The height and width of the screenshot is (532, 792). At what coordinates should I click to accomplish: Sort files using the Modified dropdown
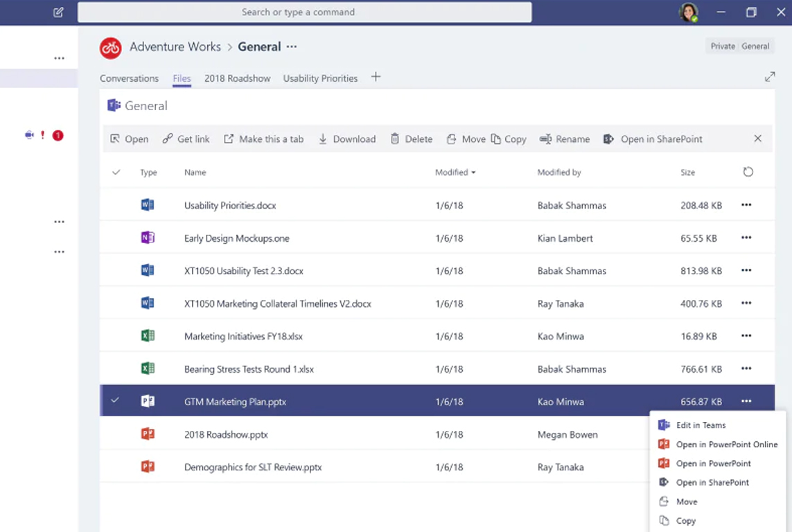coord(455,172)
